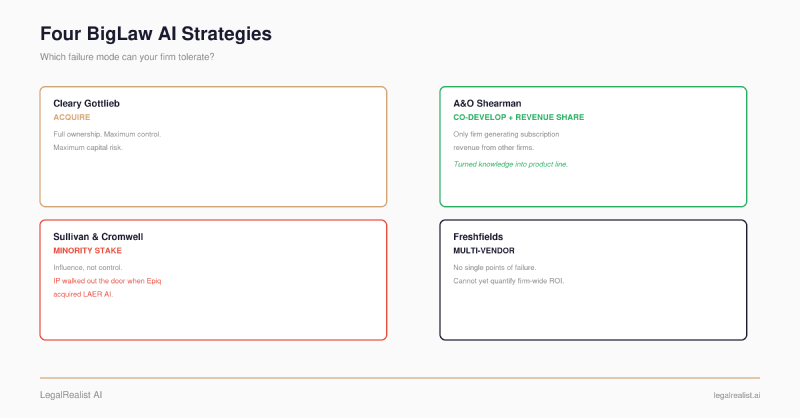
Task: Select the A&O Shearman card heading
Action: point(487,104)
